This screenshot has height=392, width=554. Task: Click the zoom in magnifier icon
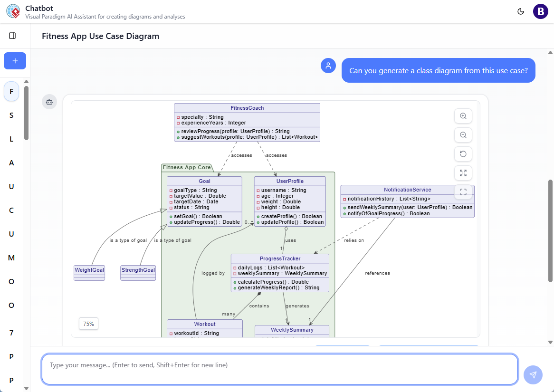(x=463, y=116)
